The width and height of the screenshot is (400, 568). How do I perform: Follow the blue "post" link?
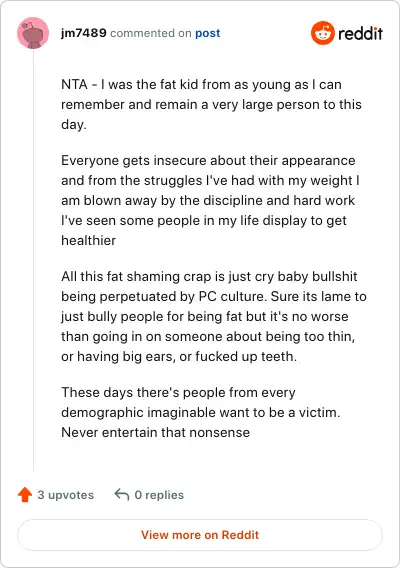click(x=208, y=33)
